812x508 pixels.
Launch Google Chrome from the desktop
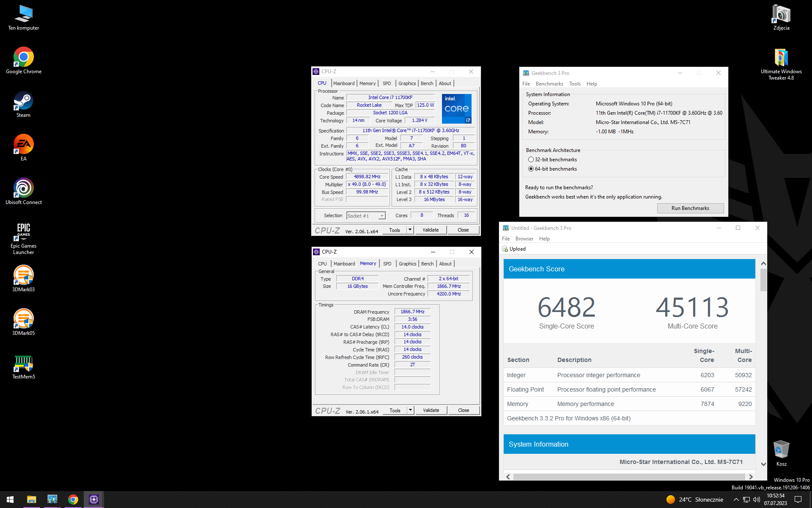(24, 61)
